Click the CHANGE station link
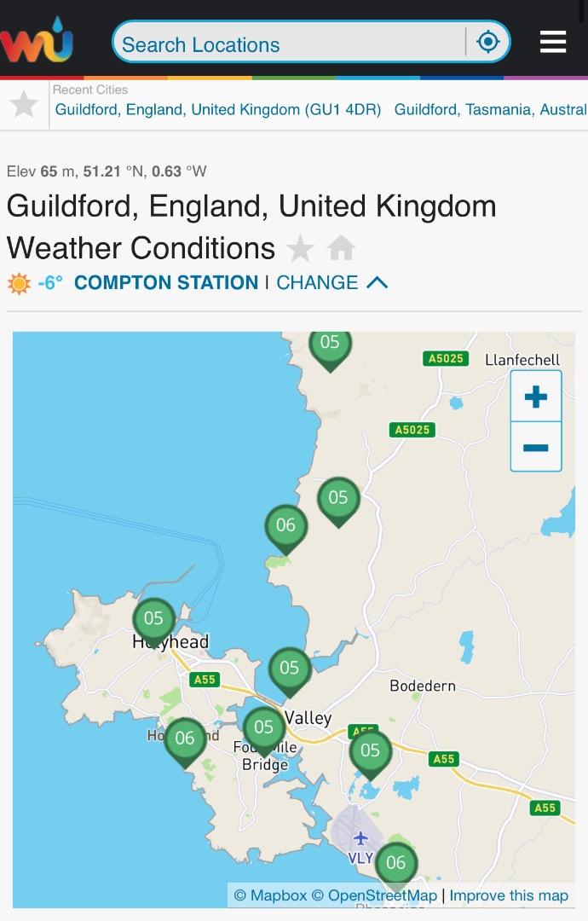Screen dimensions: 588x921 coord(317,283)
